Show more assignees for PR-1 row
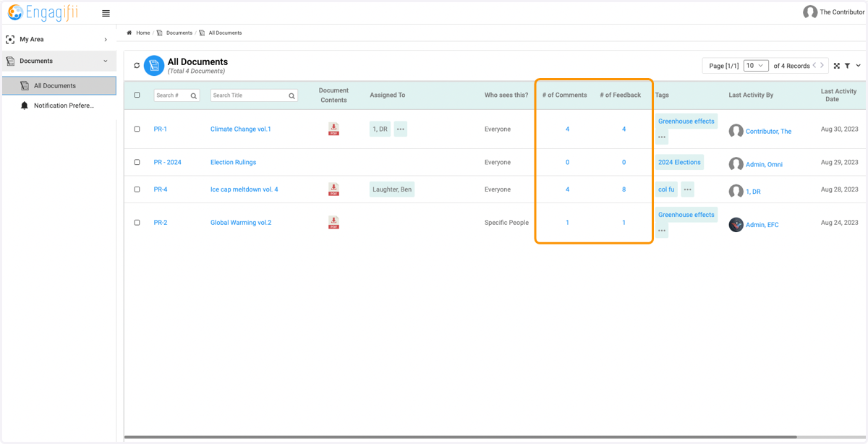 pos(401,129)
